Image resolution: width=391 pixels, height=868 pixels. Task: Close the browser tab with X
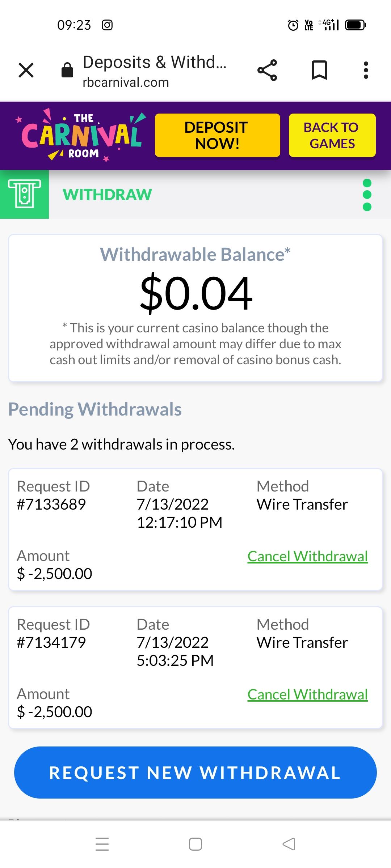(26, 70)
